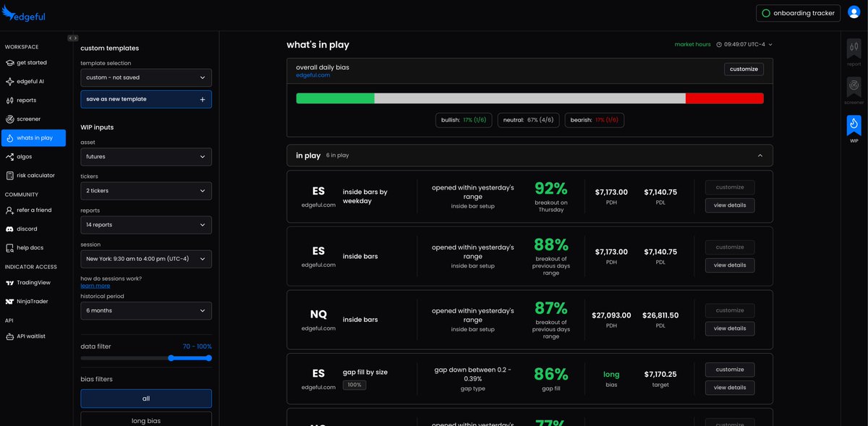The height and width of the screenshot is (426, 868).
Task: Open the edgeful.com link under overall daily bias
Action: 312,75
